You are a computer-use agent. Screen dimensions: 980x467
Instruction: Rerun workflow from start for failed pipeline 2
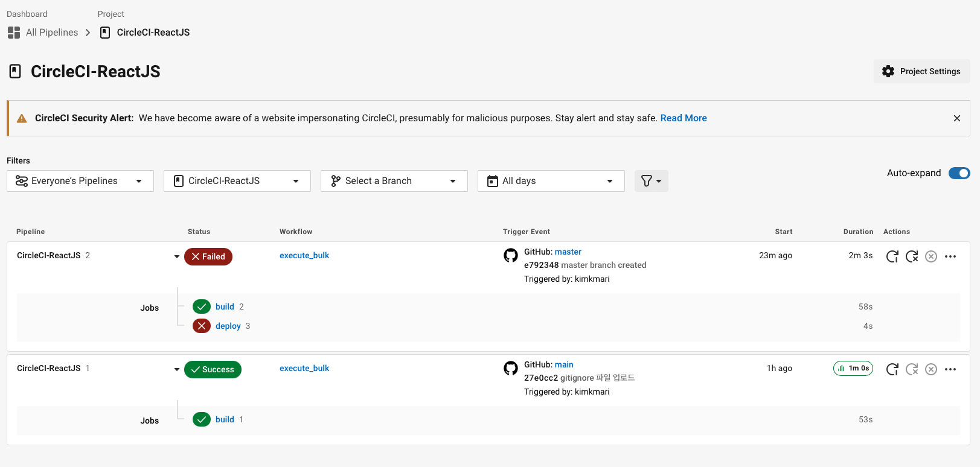892,256
